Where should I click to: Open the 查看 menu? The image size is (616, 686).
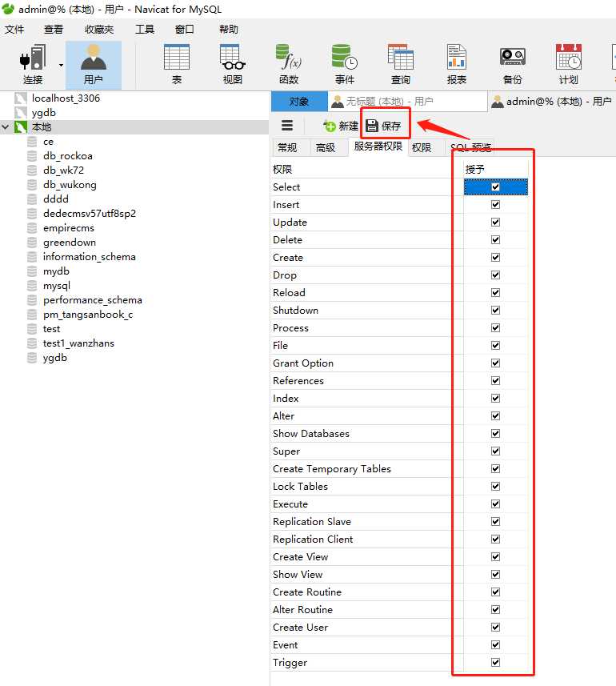pos(54,30)
